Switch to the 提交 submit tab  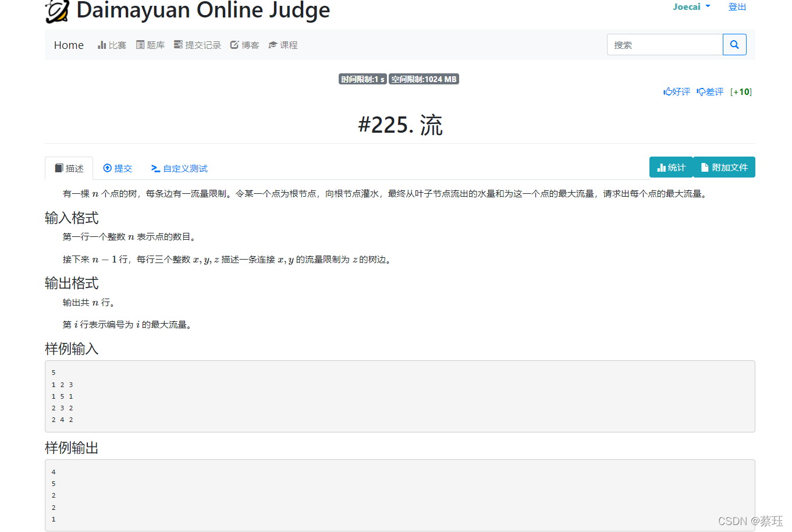point(118,168)
